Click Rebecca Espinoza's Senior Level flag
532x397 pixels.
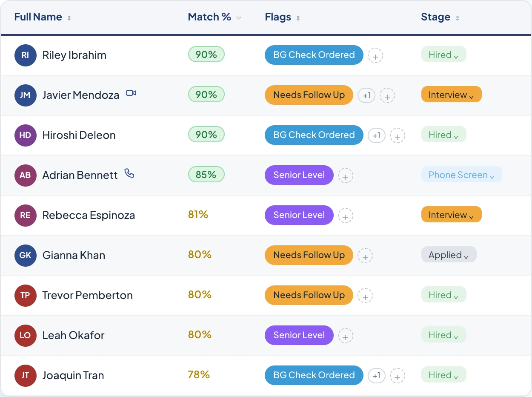coord(299,215)
